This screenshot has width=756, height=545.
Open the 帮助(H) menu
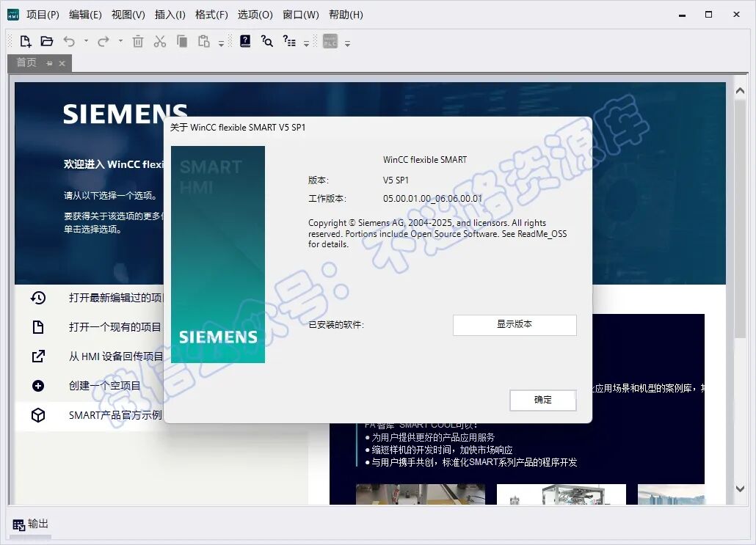pyautogui.click(x=346, y=15)
